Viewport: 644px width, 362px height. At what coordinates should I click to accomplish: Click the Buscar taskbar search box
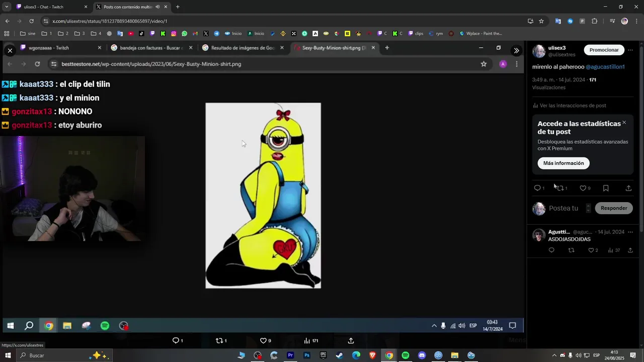pyautogui.click(x=64, y=355)
